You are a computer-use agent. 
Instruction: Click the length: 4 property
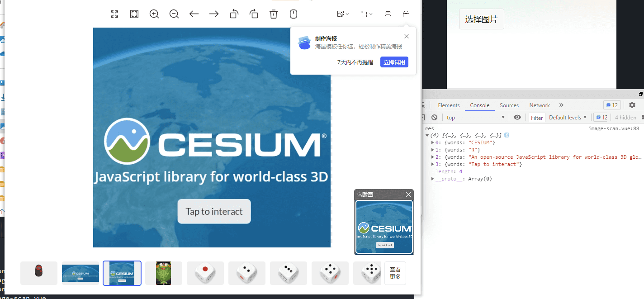449,172
